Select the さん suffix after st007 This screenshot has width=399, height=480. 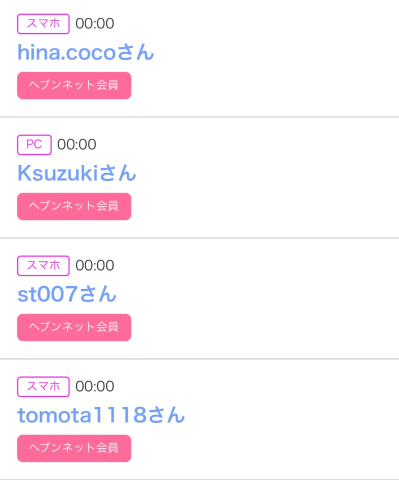pos(98,294)
